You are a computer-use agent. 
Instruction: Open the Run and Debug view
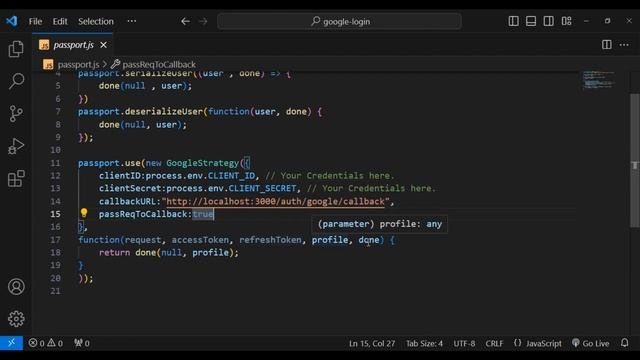coord(16,146)
